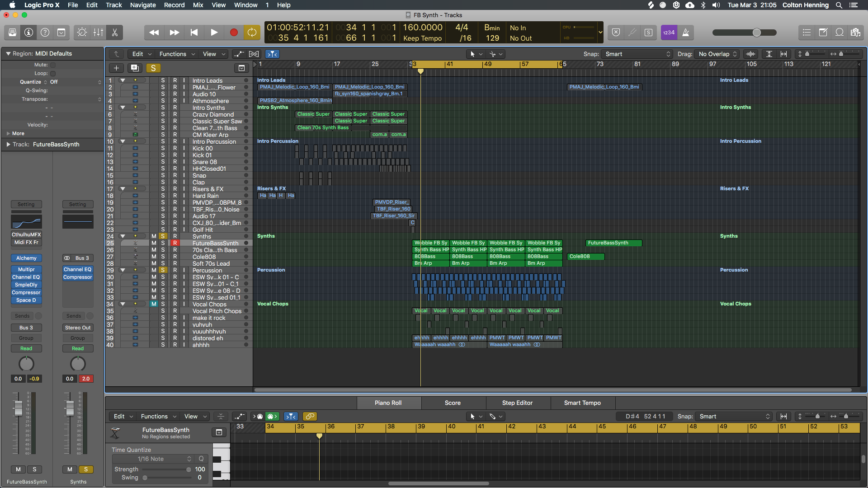This screenshot has width=868, height=488.
Task: Collapse the Region MIDI Defaults inspector
Action: [8, 54]
